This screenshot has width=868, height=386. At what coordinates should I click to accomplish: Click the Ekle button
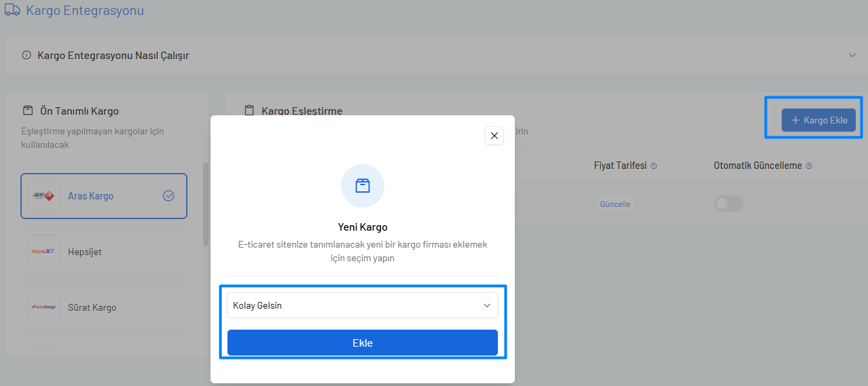(363, 343)
